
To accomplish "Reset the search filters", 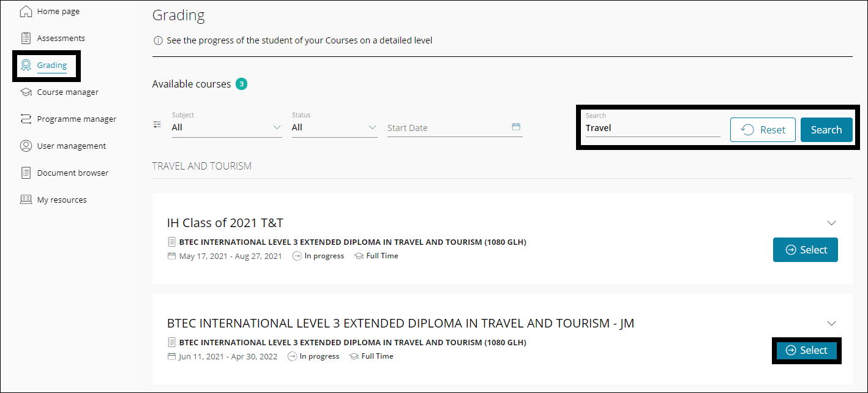I will coord(763,130).
